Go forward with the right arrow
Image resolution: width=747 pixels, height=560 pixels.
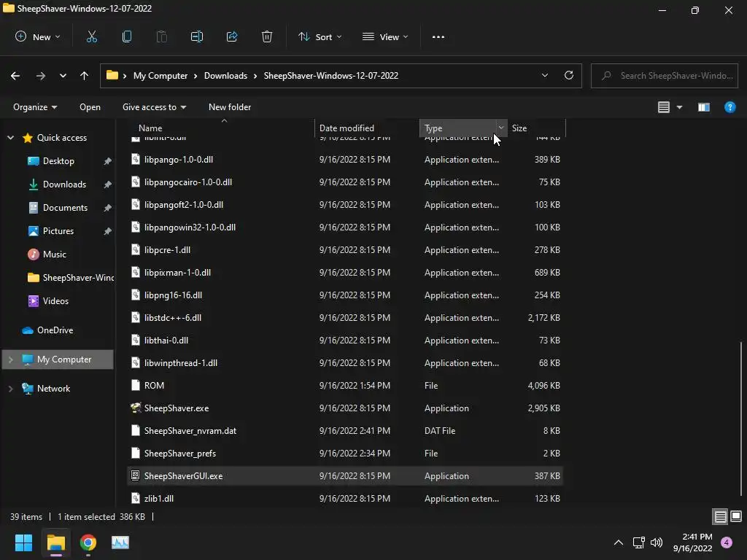pos(41,76)
